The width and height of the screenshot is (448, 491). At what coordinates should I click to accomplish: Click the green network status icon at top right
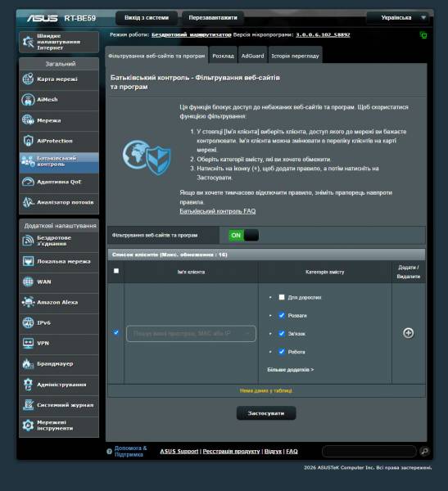[x=423, y=35]
